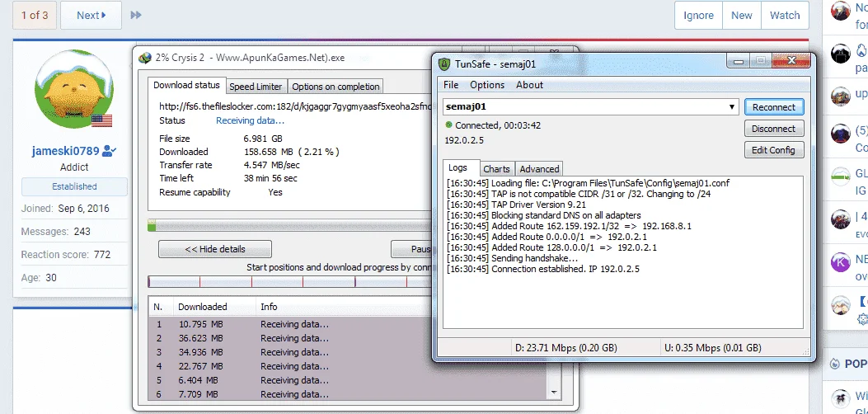This screenshot has height=414, width=868.
Task: Click the 1 of 3 page indicator
Action: (x=35, y=15)
